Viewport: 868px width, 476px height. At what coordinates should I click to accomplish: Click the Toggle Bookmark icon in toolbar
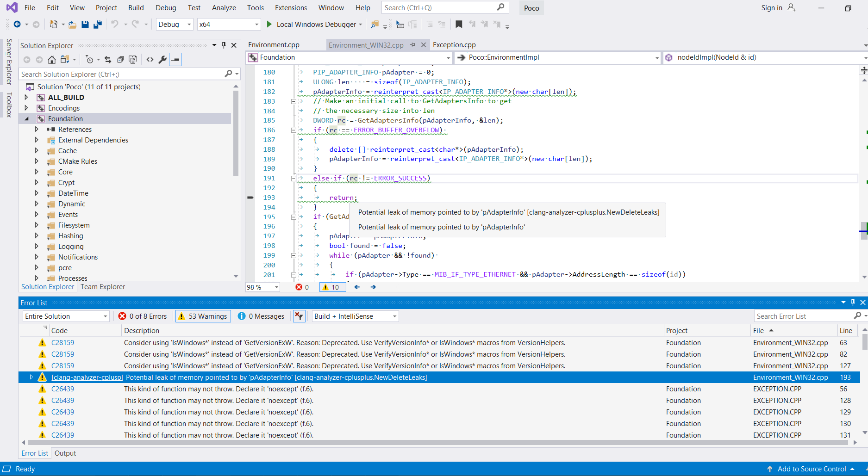(459, 24)
